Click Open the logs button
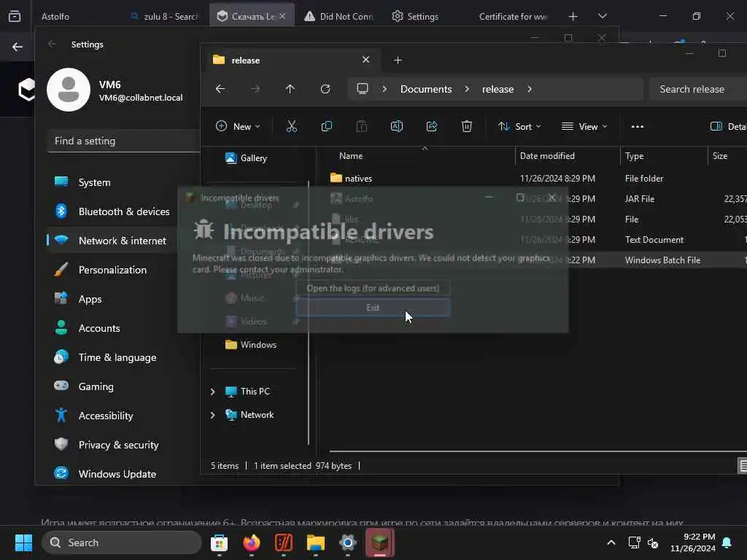Viewport: 747px width, 560px height. point(373,288)
